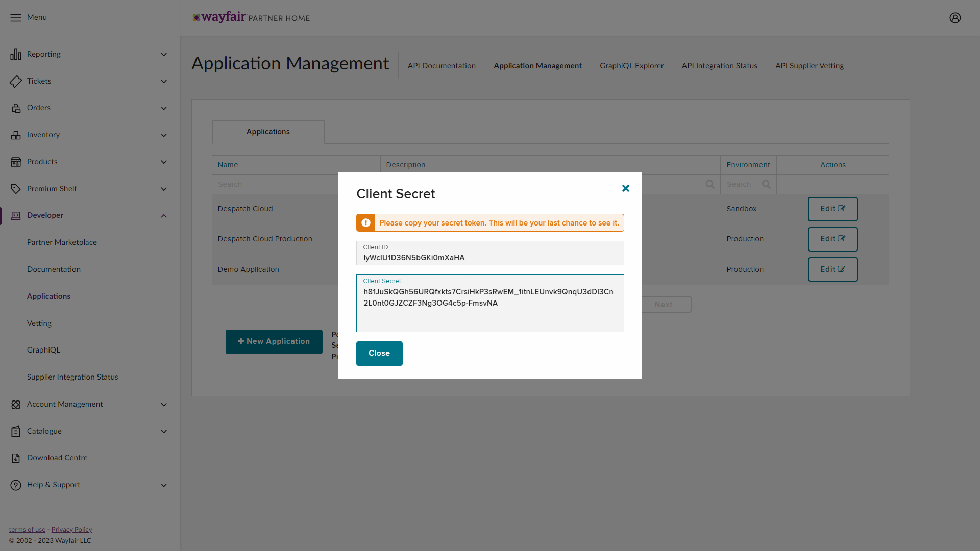The width and height of the screenshot is (980, 551).
Task: Switch to API Documentation tab
Action: (442, 66)
